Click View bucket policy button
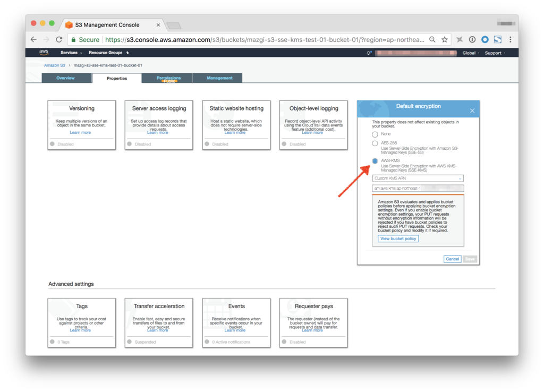Image resolution: width=544 pixels, height=392 pixels. [x=398, y=238]
